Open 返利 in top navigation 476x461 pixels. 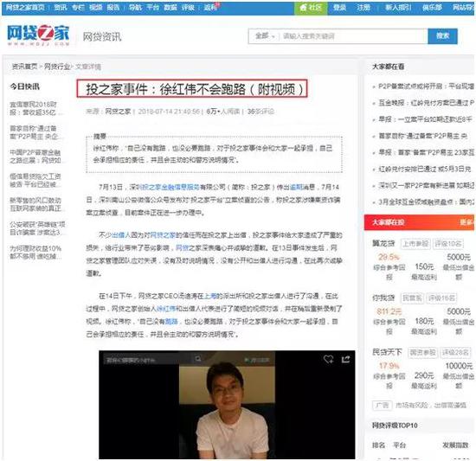pos(210,7)
